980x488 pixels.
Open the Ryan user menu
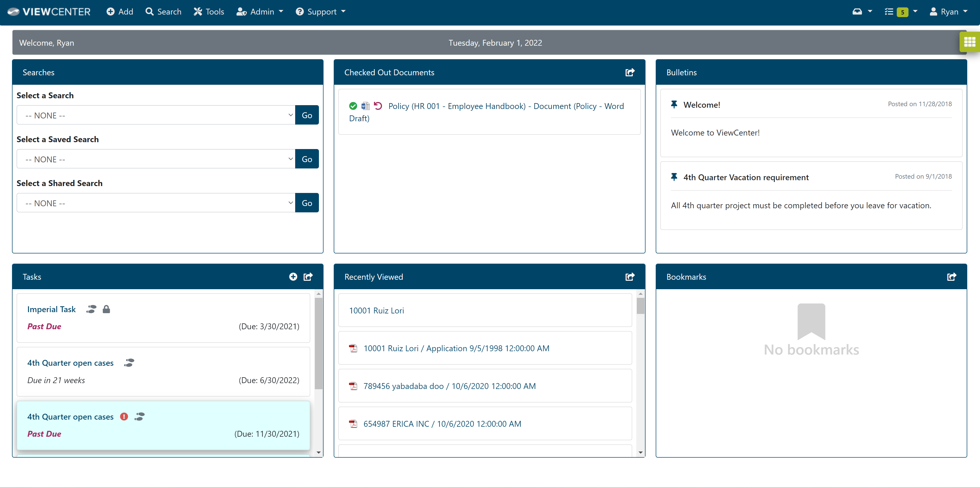948,12
